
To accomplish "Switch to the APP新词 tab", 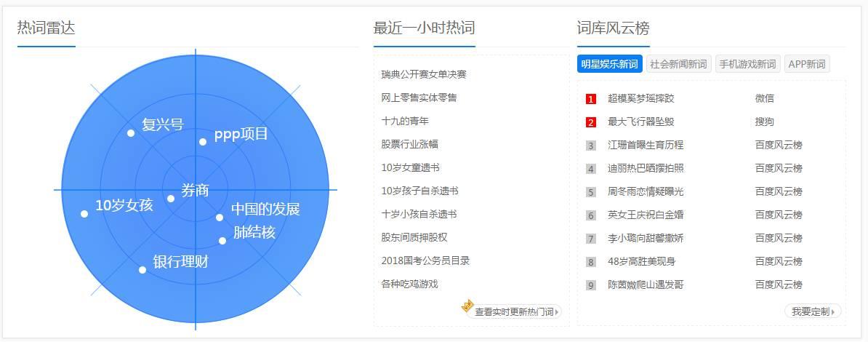I will click(806, 64).
